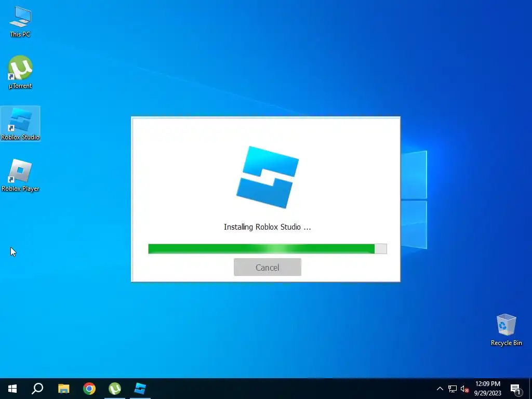532x399 pixels.
Task: Open taskbar Search
Action: coord(37,389)
